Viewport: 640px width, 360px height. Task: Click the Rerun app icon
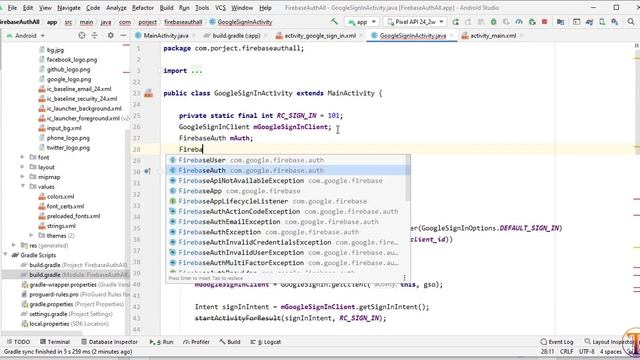pyautogui.click(x=456, y=22)
